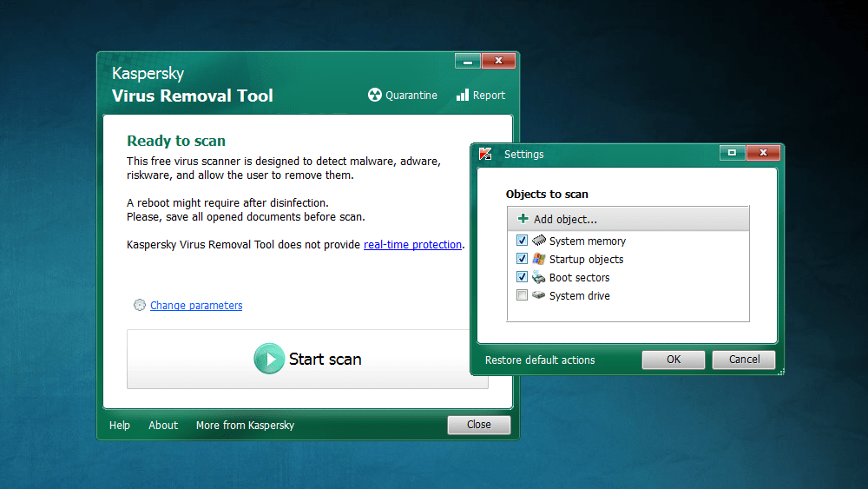Screen dimensions: 868x489
Task: Open the Report bar chart icon
Action: (463, 96)
